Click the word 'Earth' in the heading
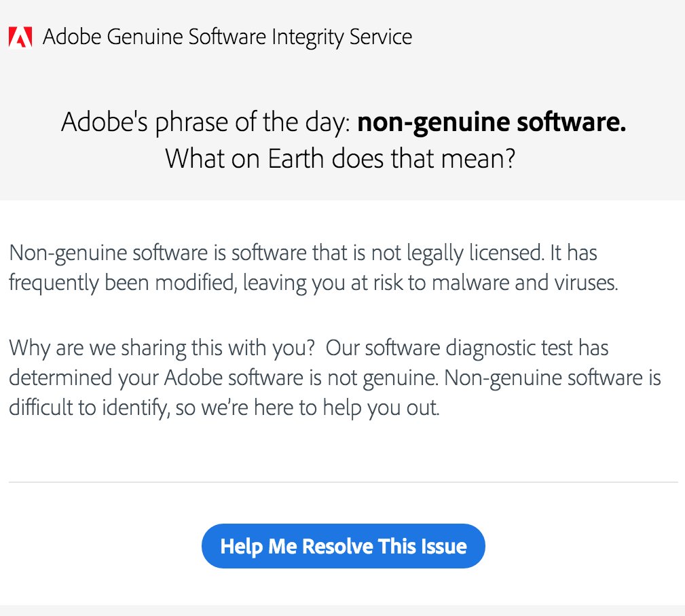Image resolution: width=685 pixels, height=616 pixels. pyautogui.click(x=295, y=158)
